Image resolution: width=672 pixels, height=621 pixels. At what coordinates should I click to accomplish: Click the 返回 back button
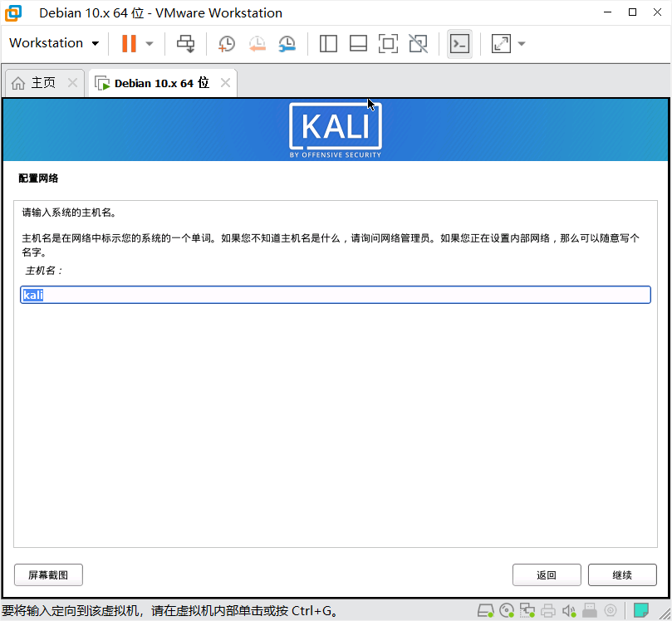coord(547,575)
